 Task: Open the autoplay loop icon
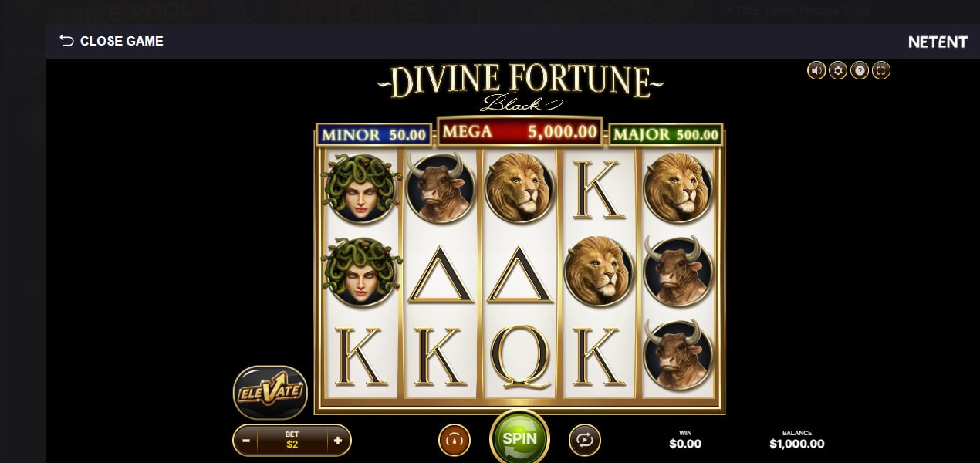click(x=585, y=440)
